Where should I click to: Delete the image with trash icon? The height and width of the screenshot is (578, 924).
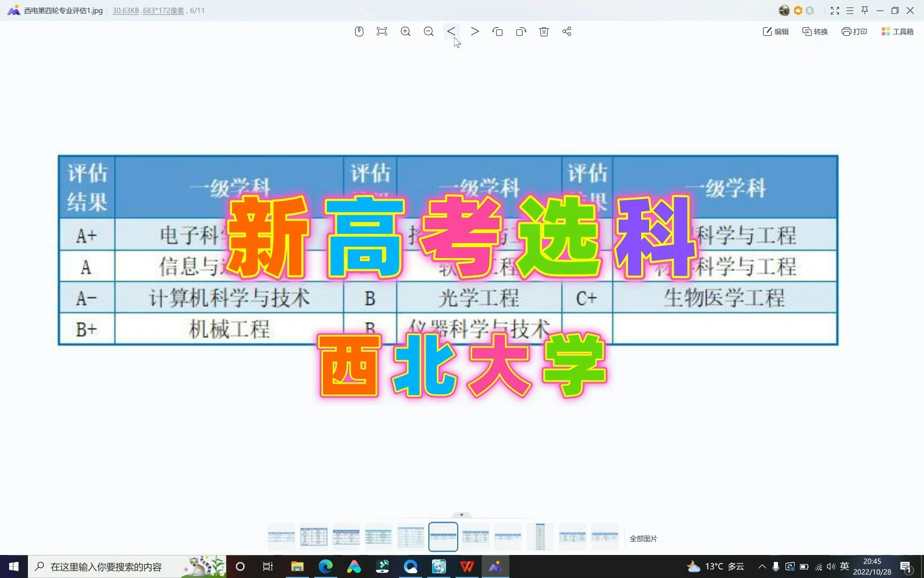[544, 32]
